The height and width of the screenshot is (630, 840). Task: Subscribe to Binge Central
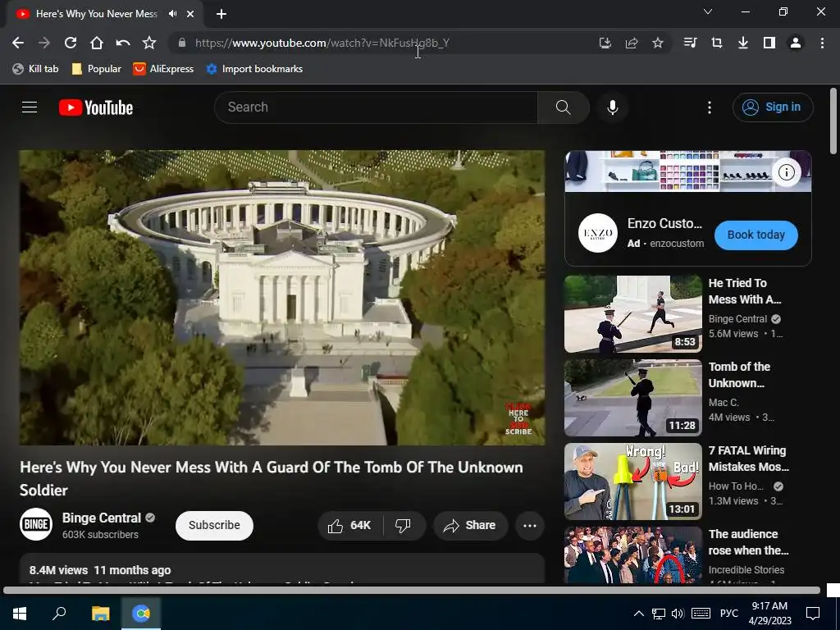point(214,525)
